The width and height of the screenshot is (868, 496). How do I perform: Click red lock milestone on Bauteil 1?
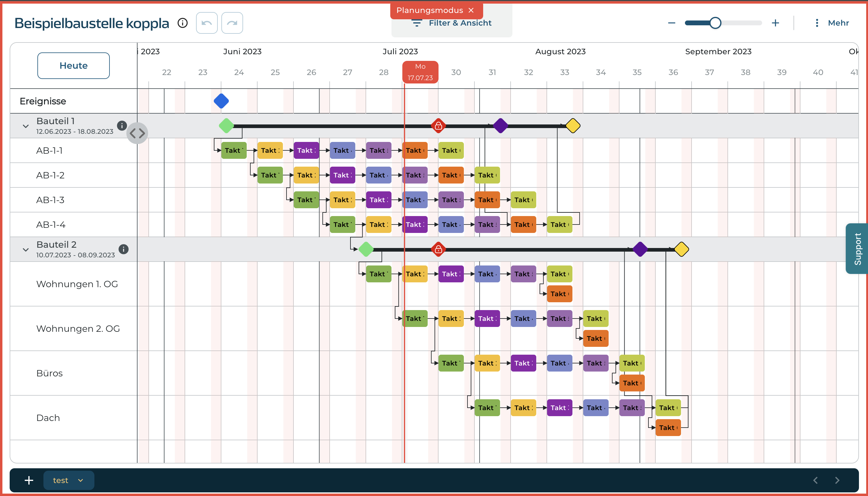coord(439,126)
